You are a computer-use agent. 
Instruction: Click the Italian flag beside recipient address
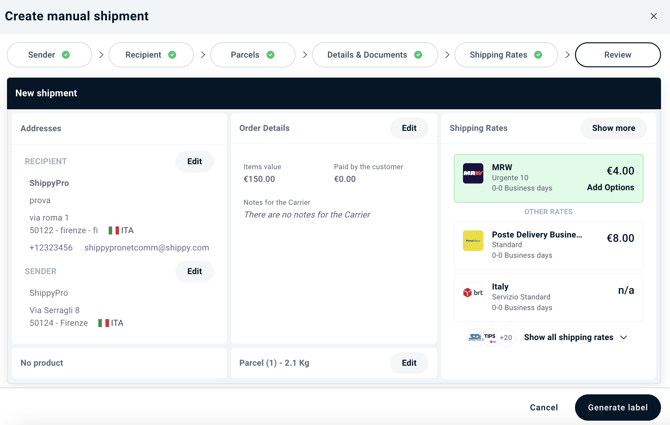[114, 230]
